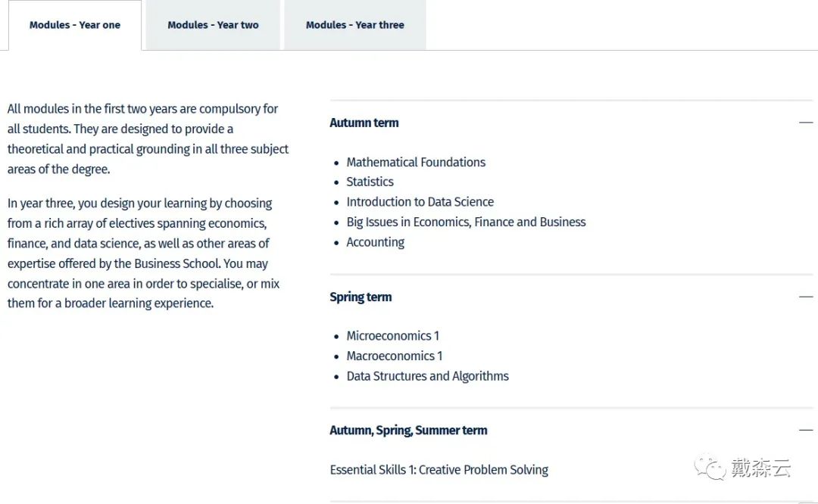Image resolution: width=818 pixels, height=504 pixels.
Task: Switch to Modules - Year two tab
Action: [x=213, y=25]
